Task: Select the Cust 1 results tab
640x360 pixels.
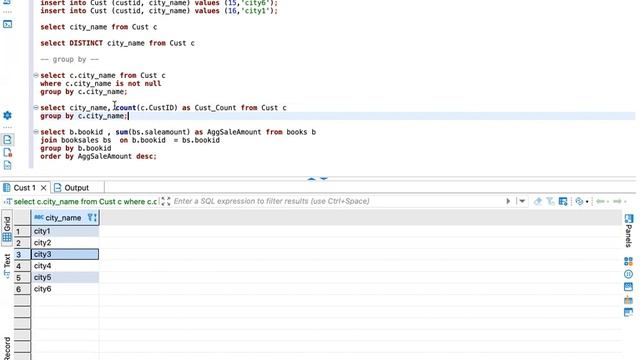Action: (24, 188)
